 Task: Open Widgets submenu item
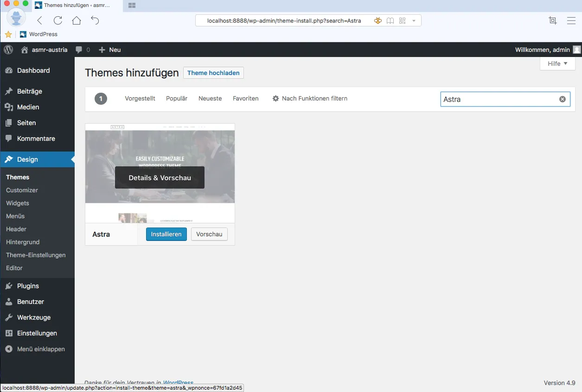(x=18, y=203)
